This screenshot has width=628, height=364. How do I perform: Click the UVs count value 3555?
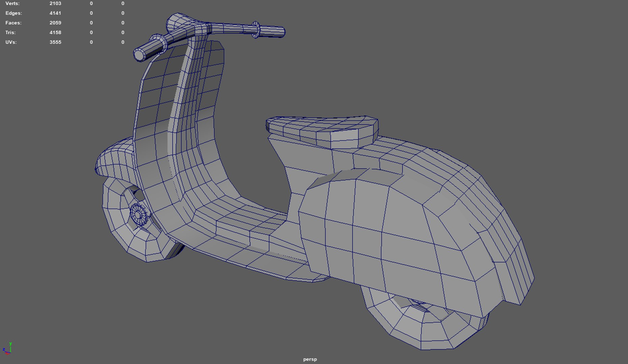[x=55, y=42]
